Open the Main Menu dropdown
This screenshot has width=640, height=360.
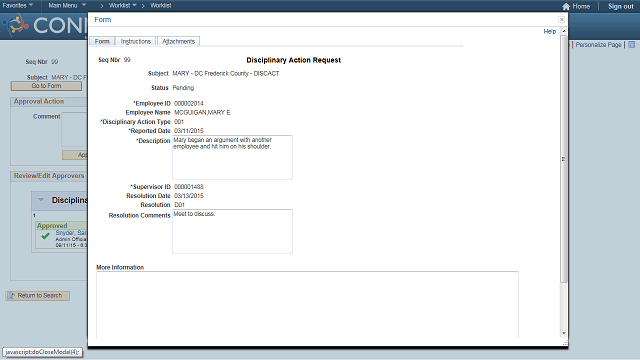(x=67, y=5)
